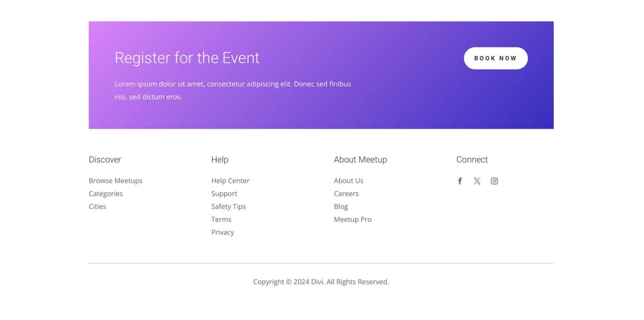Open Instagram from the Connect section
This screenshot has width=644, height=320.
click(495, 181)
